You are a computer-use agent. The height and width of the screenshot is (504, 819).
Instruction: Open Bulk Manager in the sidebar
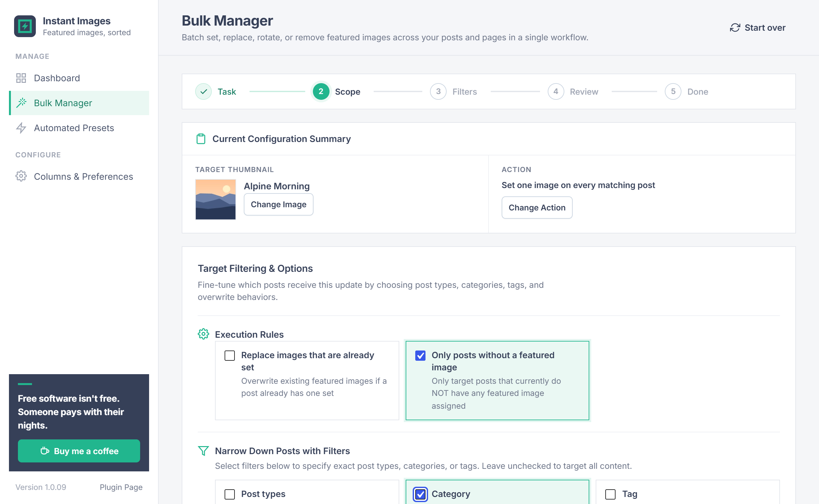coord(79,103)
